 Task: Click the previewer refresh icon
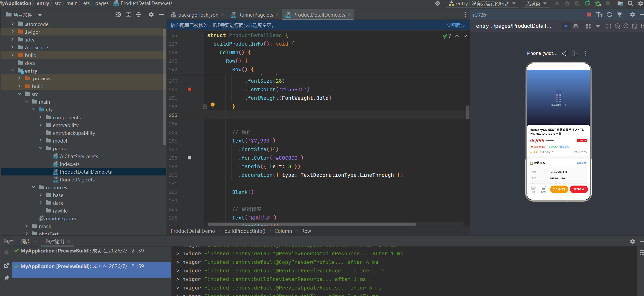tap(610, 15)
